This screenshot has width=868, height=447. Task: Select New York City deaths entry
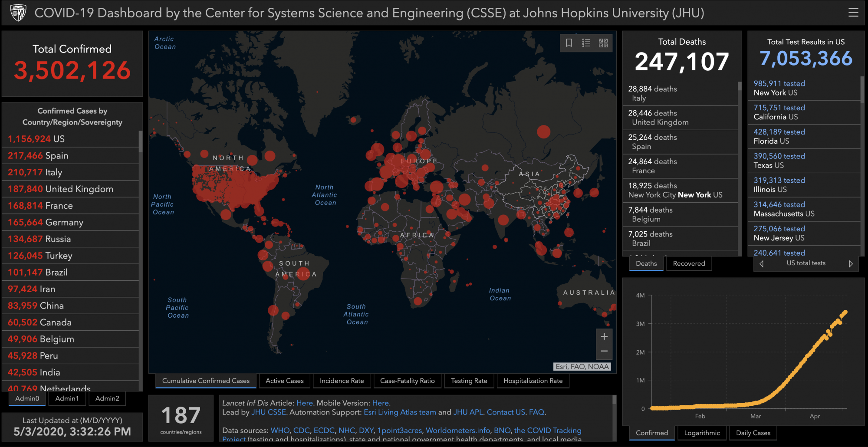(x=680, y=191)
